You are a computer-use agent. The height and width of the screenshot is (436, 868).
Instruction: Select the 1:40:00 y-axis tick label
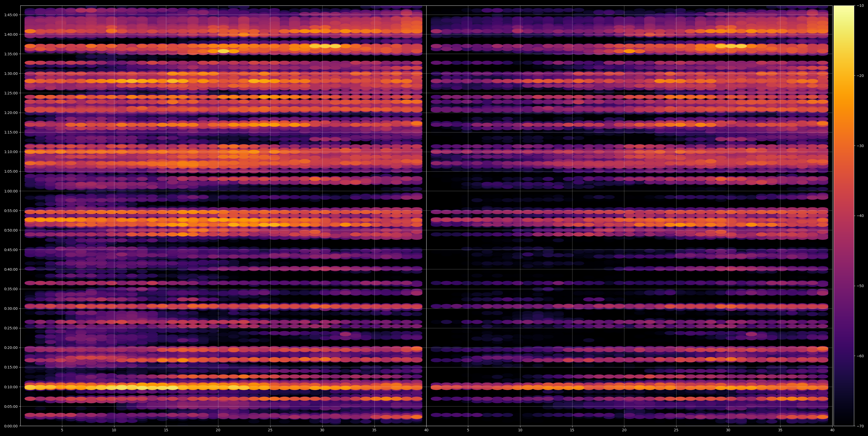[11, 34]
